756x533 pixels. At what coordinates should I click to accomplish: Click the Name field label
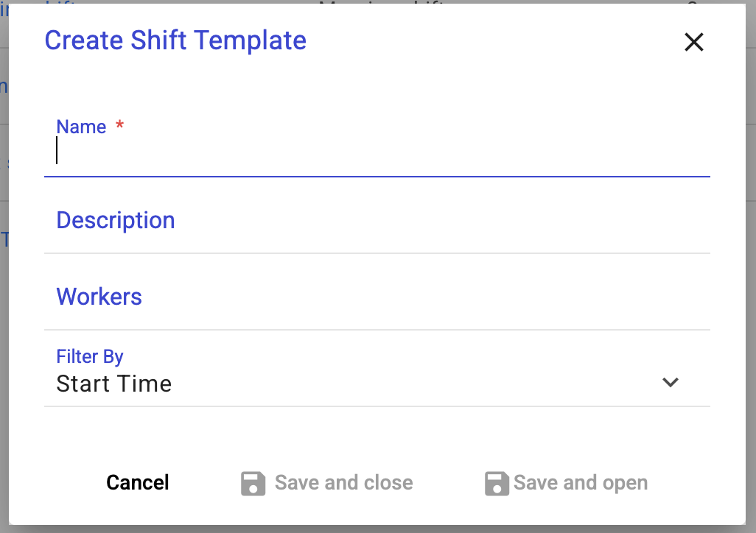tap(81, 127)
